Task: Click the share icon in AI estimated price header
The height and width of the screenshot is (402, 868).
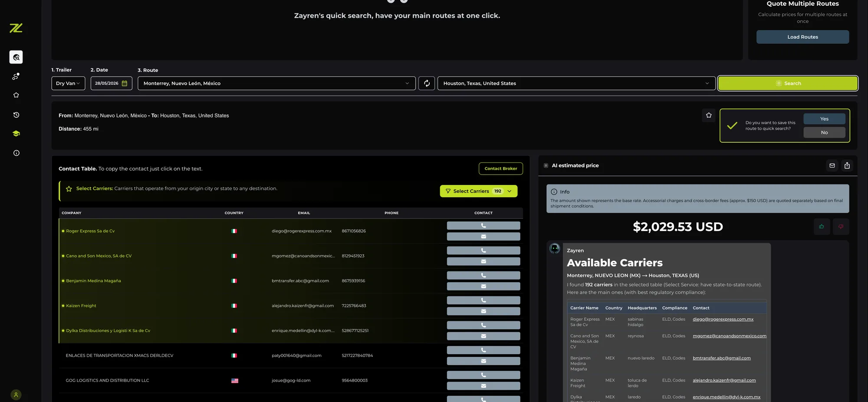Action: coord(847,165)
